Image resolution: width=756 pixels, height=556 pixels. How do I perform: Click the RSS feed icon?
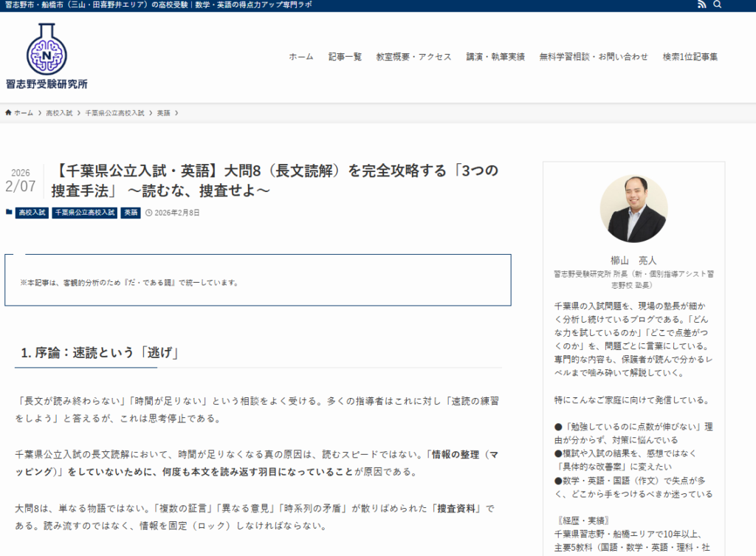point(701,5)
